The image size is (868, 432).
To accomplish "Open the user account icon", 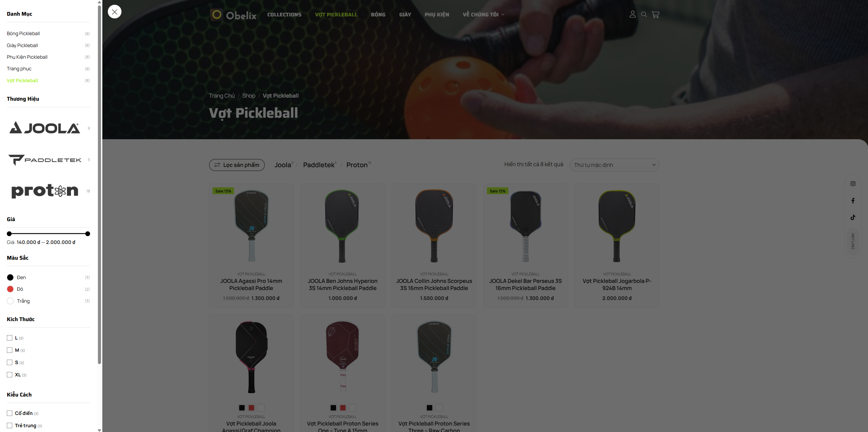I will 632,14.
